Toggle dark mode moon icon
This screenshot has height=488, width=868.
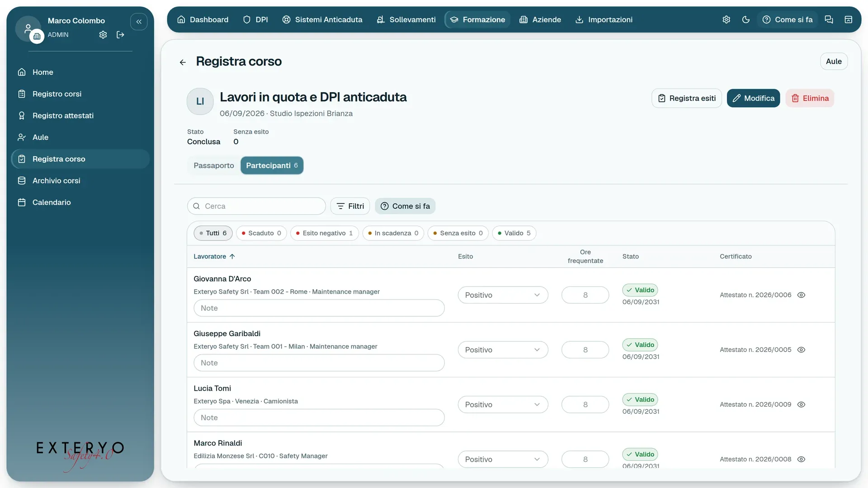click(x=746, y=19)
